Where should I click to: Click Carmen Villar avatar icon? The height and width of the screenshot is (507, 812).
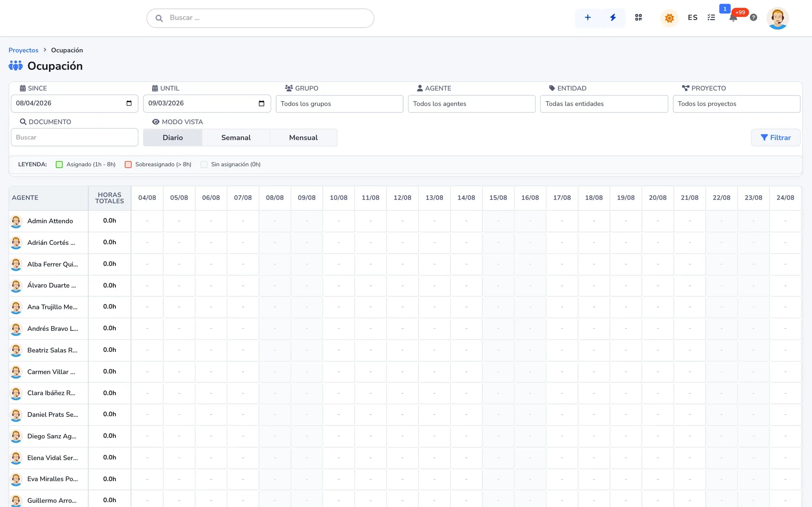pos(16,372)
